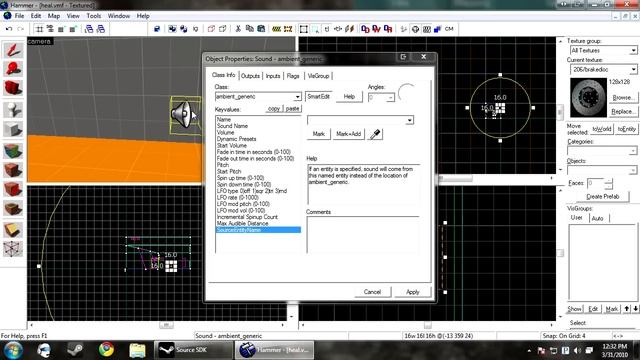
Task: Switch to the Inputs tab
Action: [273, 76]
